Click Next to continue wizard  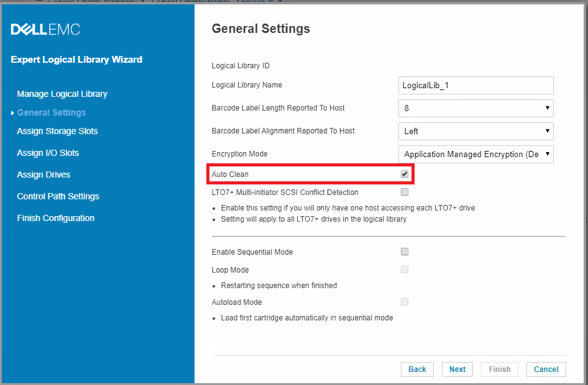pyautogui.click(x=457, y=369)
